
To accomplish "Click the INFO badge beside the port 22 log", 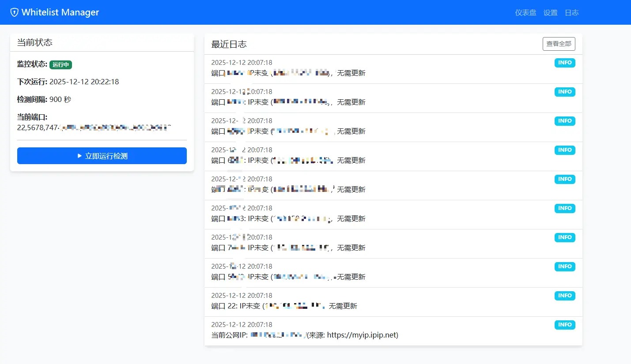I will tap(565, 296).
